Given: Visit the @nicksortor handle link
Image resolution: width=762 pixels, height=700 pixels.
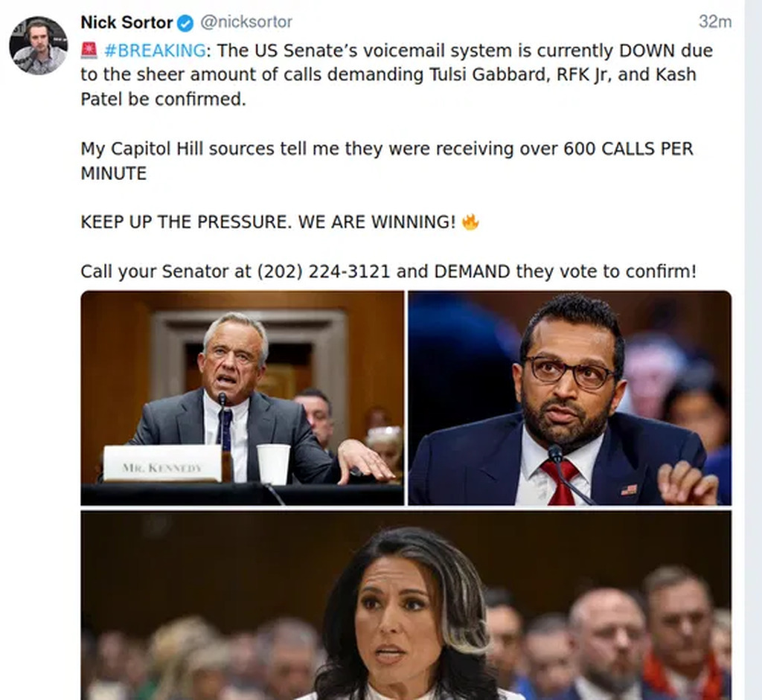Looking at the screenshot, I should 246,22.
